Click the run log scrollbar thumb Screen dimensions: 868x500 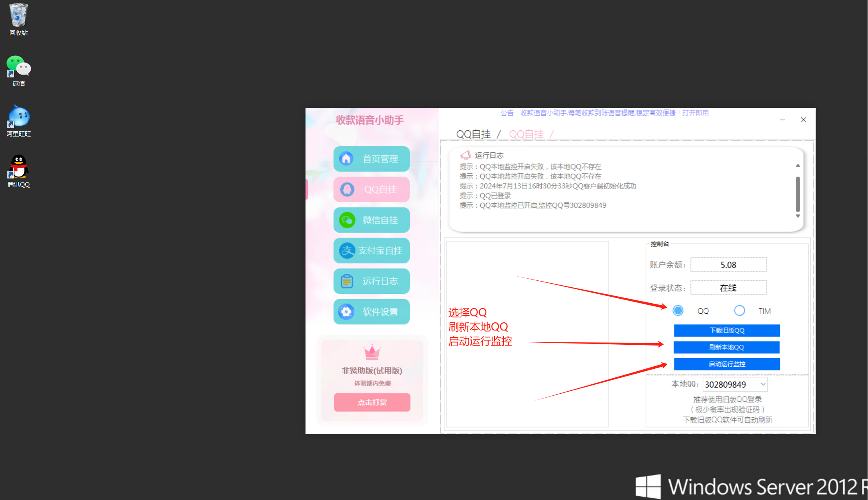click(x=798, y=194)
